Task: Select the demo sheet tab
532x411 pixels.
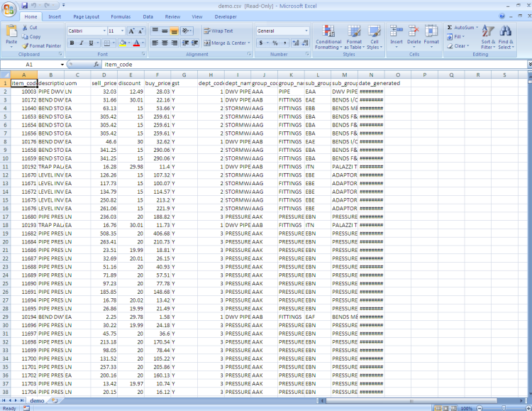Action: tap(37, 401)
